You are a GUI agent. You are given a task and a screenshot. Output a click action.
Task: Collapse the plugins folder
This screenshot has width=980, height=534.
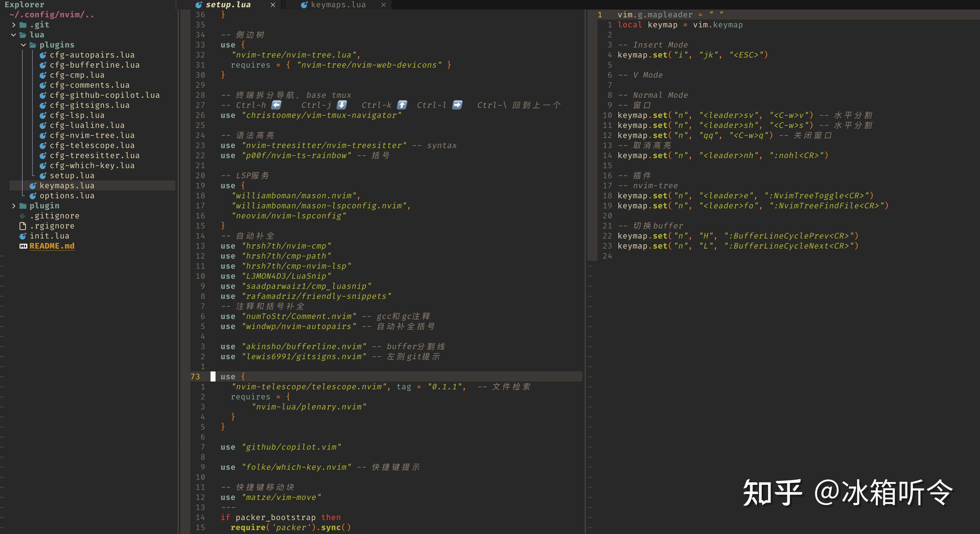pyautogui.click(x=23, y=44)
